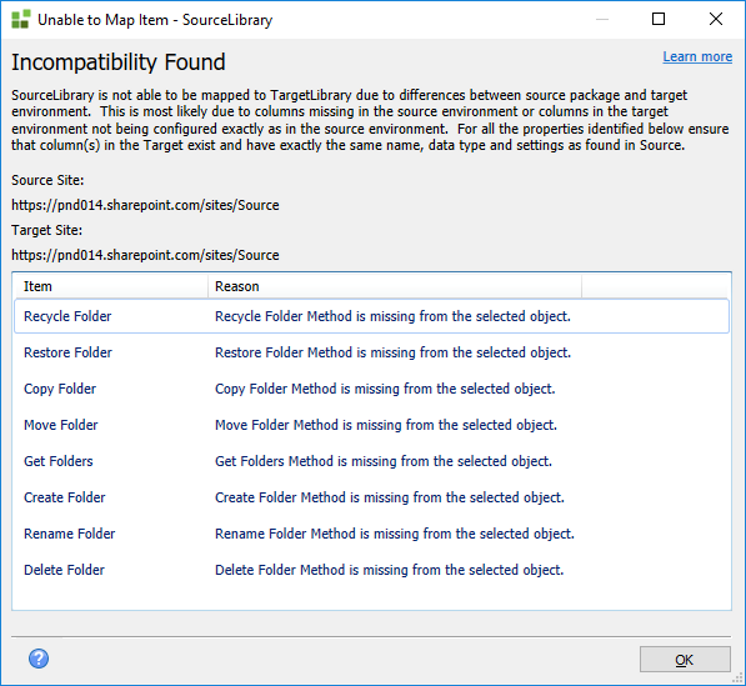Select the Get Folders item
The height and width of the screenshot is (686, 746).
(x=58, y=461)
